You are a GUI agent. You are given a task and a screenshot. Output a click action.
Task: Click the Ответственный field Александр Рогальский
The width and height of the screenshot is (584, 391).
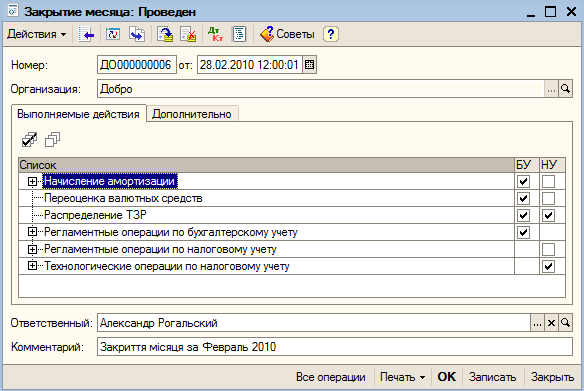pyautogui.click(x=314, y=323)
